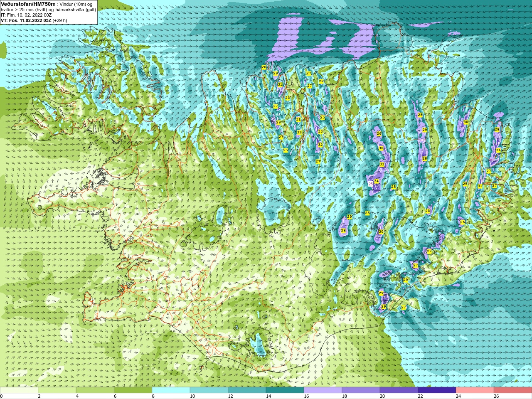The image size is (532, 399).
Task: Click the legend scale tick label "0"
Action: click(x=1, y=396)
